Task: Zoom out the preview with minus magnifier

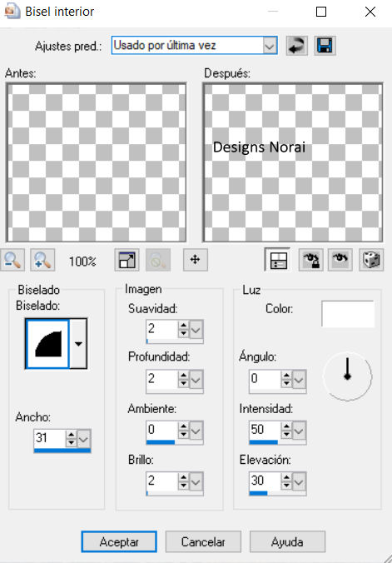Action: point(12,260)
